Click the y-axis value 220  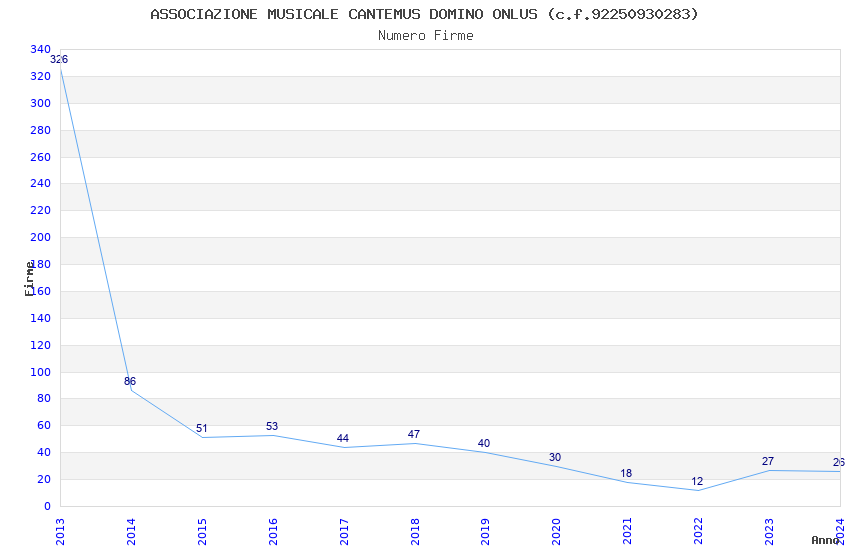coord(41,211)
